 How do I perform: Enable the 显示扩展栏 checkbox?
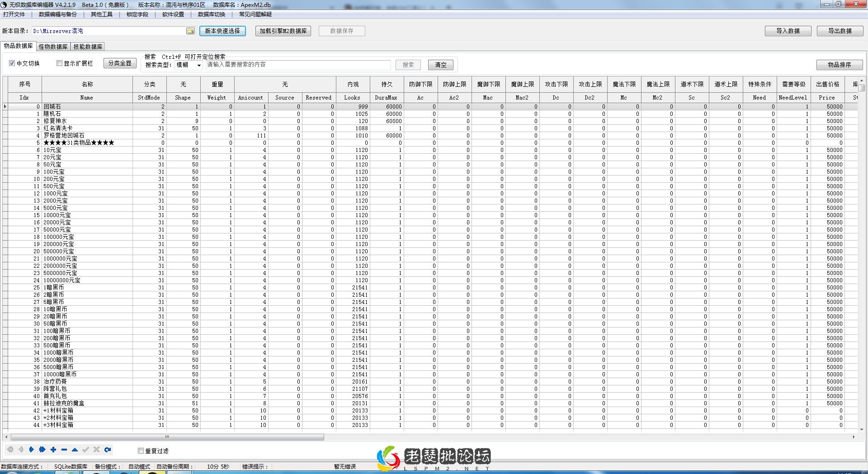pos(59,63)
